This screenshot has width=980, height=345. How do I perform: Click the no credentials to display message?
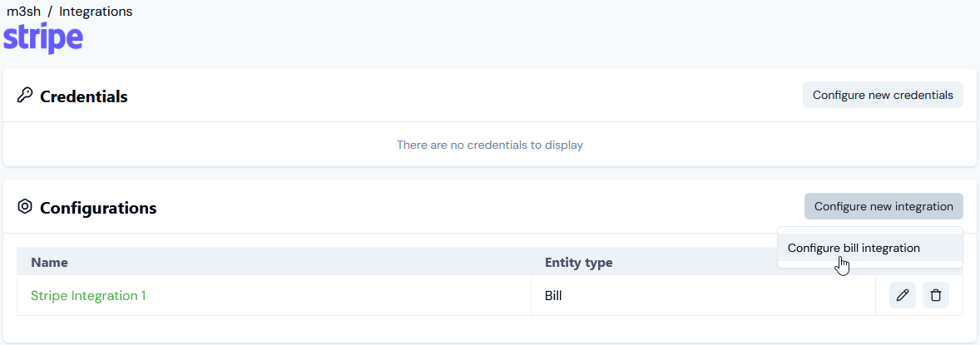coord(490,145)
